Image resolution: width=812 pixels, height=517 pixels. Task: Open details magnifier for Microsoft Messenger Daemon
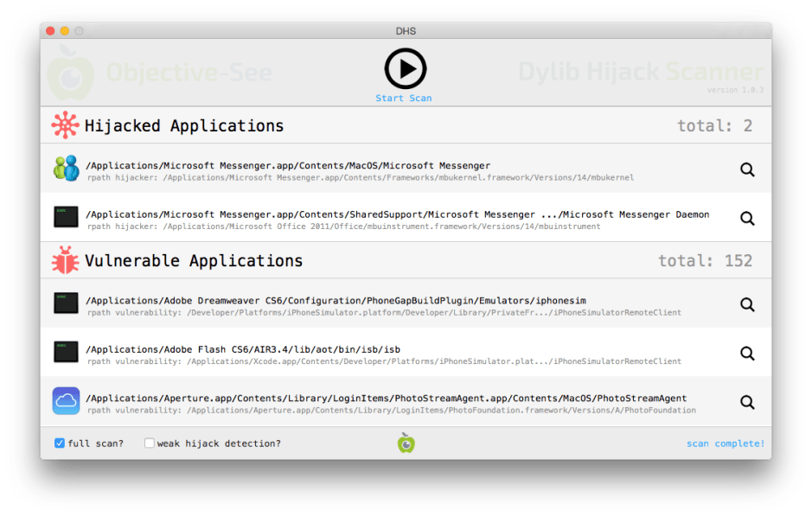coord(746,219)
